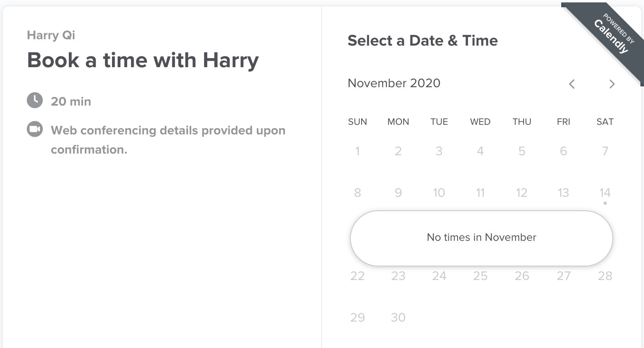
Task: Click the Book a time with Harry heading
Action: point(143,60)
